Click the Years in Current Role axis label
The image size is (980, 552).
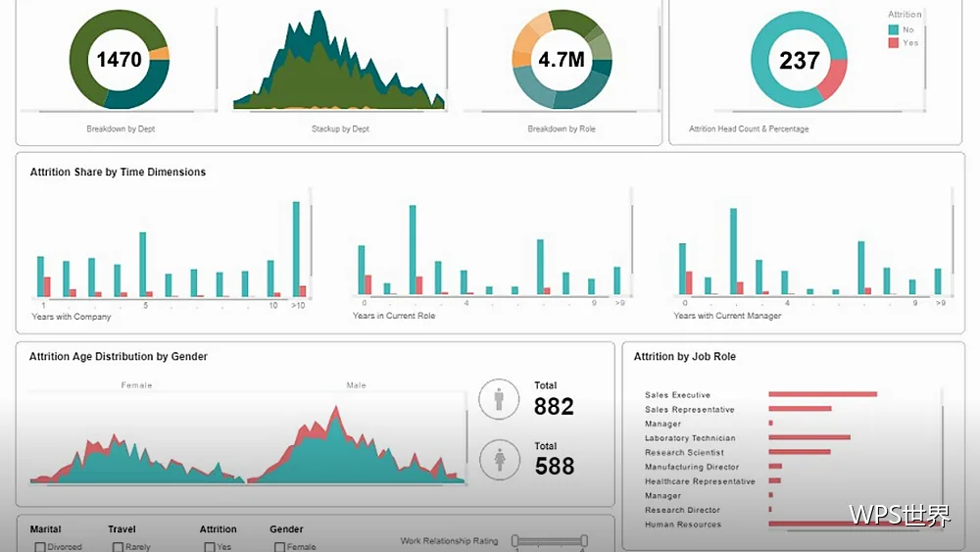coord(394,316)
